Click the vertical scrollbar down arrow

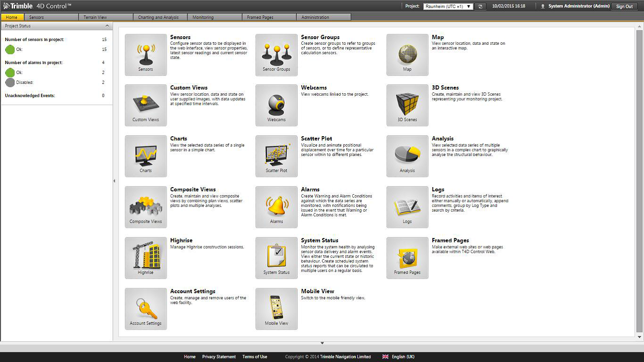639,337
